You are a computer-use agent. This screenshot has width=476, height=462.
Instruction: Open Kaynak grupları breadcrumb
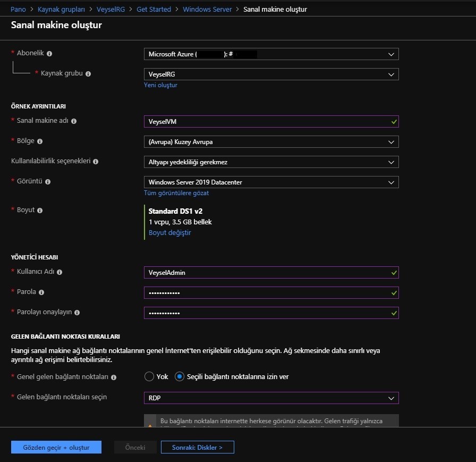pos(61,10)
